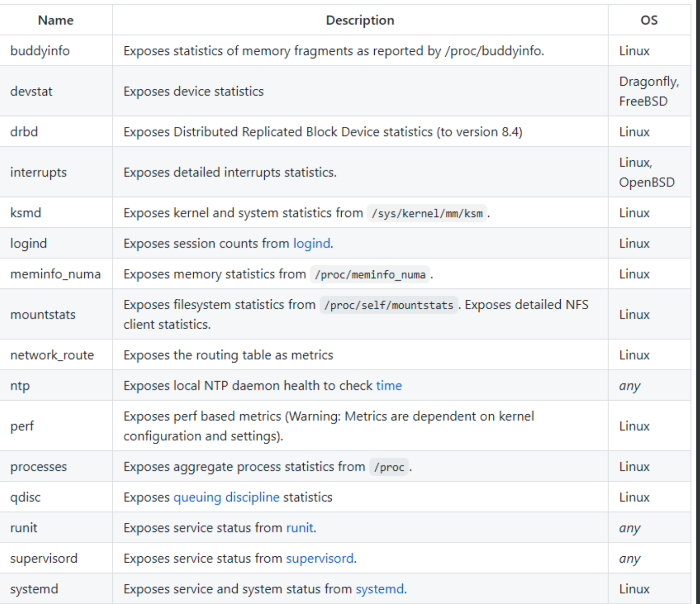The image size is (700, 604).
Task: Follow the blue runit link in description
Action: [x=300, y=528]
